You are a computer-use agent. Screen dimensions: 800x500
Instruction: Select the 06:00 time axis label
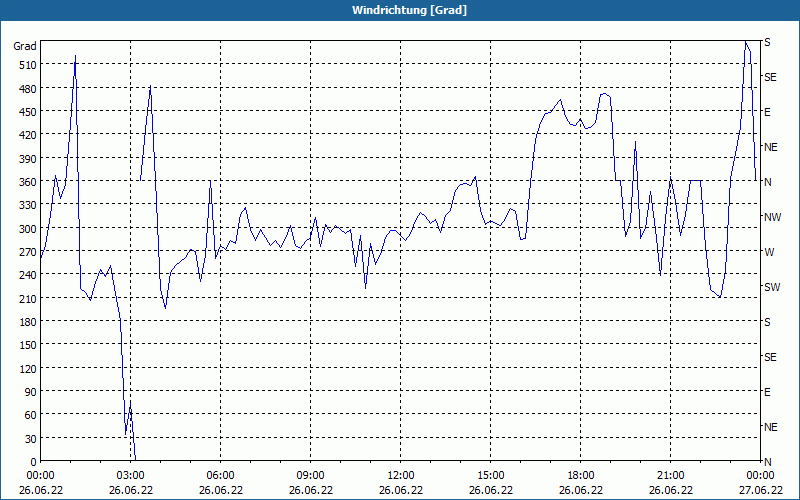click(220, 476)
